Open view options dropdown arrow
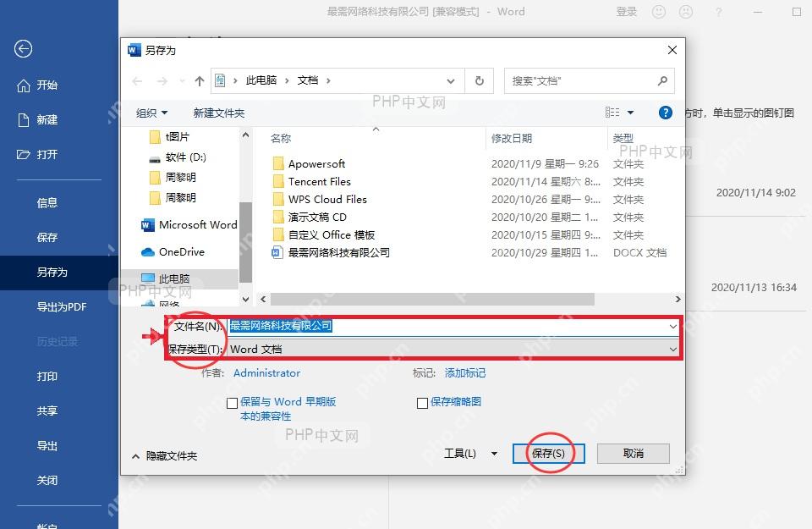Screen dimensions: 812x529 click(630, 113)
